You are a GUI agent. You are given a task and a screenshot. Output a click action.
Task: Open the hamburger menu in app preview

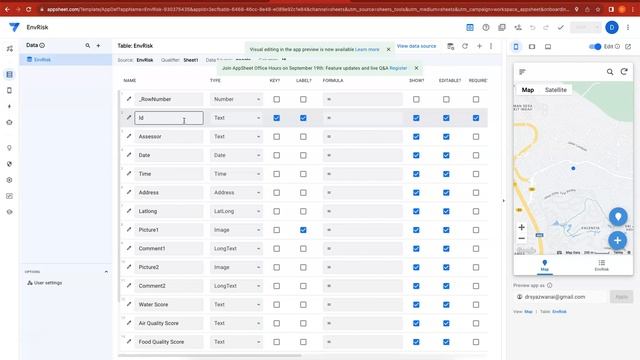522,72
